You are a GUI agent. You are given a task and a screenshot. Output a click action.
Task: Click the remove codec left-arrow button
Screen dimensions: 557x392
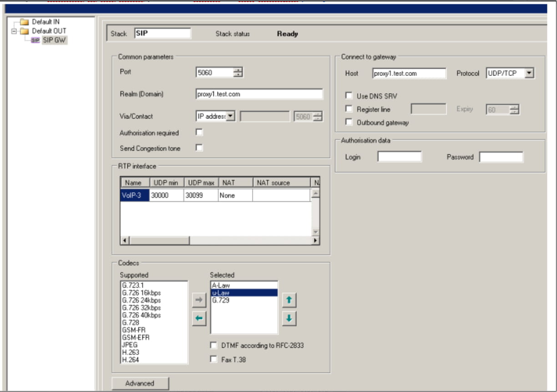click(x=199, y=319)
